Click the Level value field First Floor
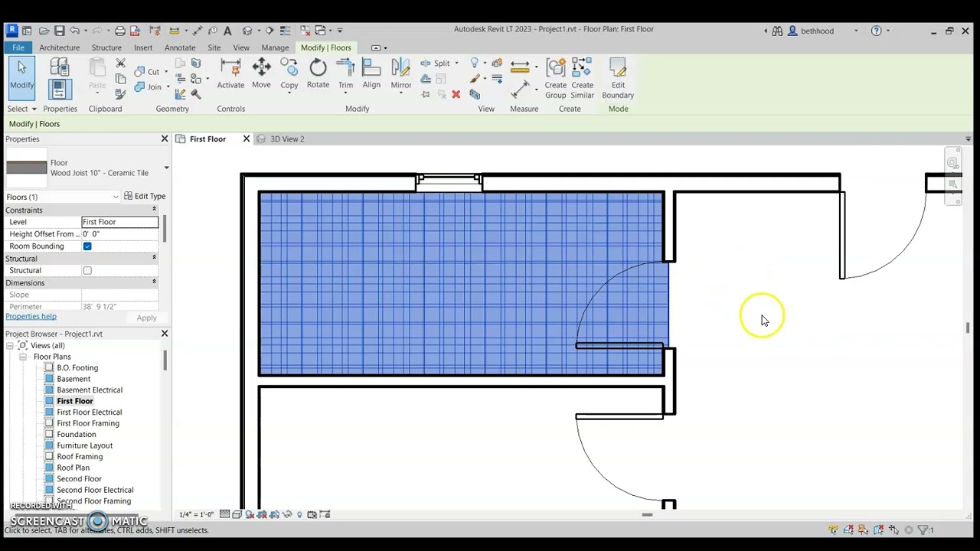The height and width of the screenshot is (551, 980). [119, 222]
